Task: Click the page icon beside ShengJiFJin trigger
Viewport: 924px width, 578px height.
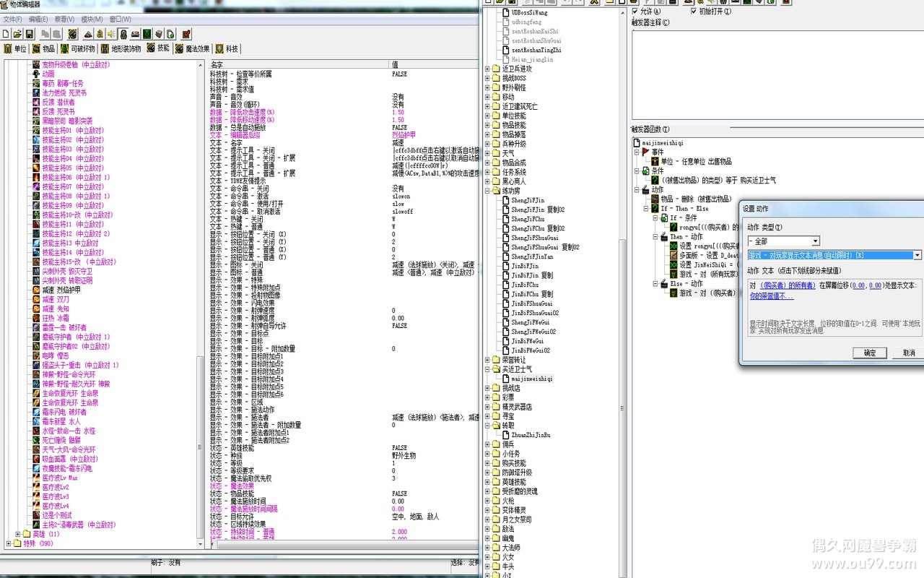Action: (505, 200)
